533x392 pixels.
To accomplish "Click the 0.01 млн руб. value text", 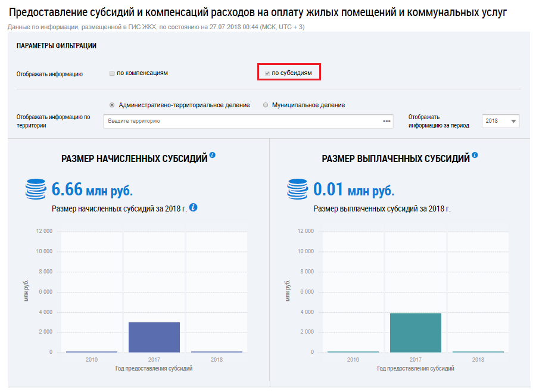I will point(354,190).
